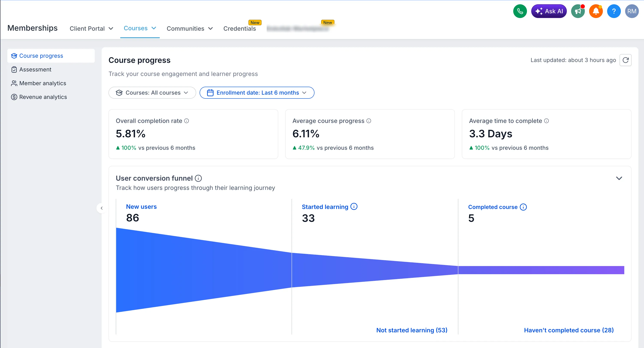
Task: Click the calendar icon in Enrollment date filter
Action: pos(210,93)
